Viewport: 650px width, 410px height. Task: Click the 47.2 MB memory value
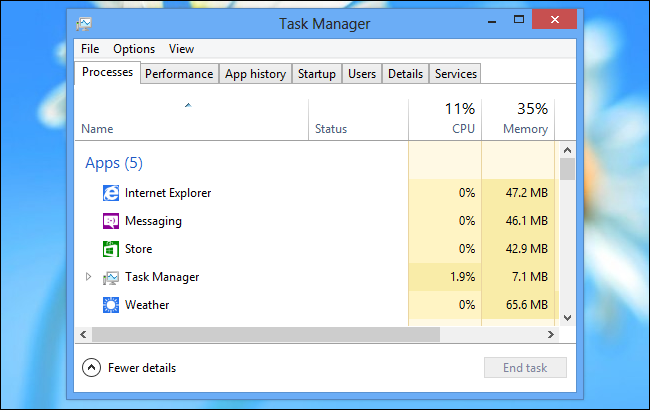(x=526, y=193)
